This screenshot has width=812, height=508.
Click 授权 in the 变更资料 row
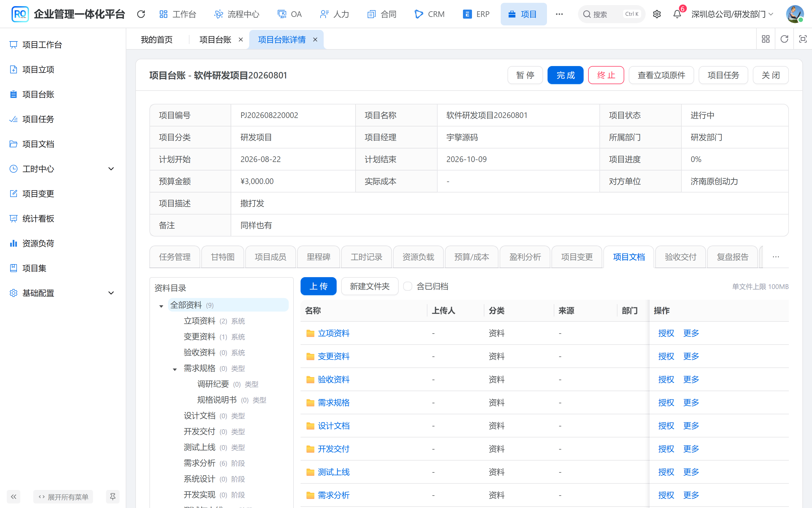666,356
